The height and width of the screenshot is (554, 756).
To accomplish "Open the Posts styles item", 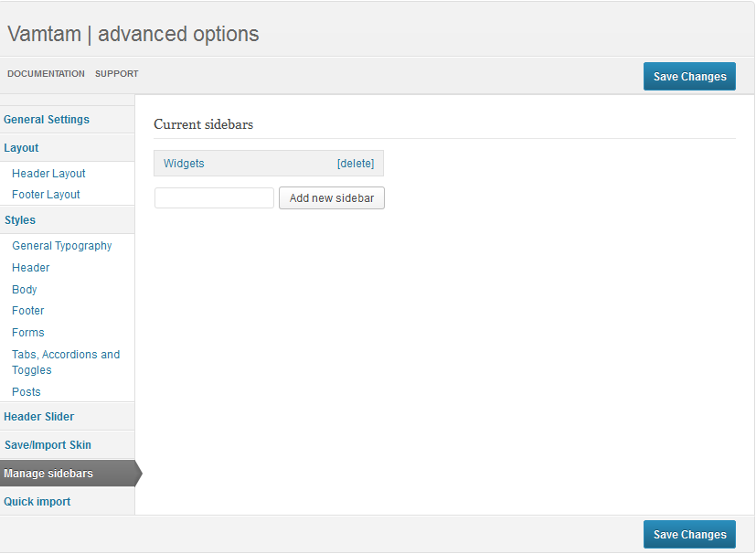I will tap(26, 392).
